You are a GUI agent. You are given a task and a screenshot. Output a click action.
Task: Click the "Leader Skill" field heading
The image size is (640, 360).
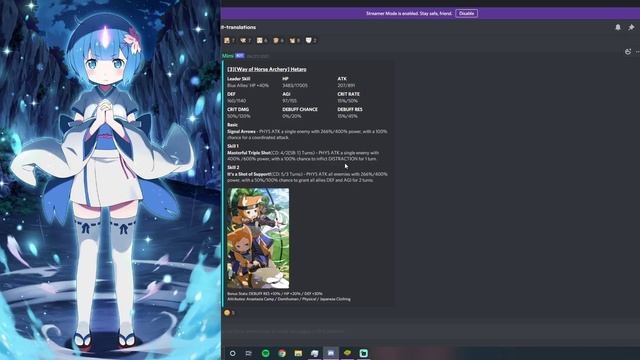(x=239, y=79)
